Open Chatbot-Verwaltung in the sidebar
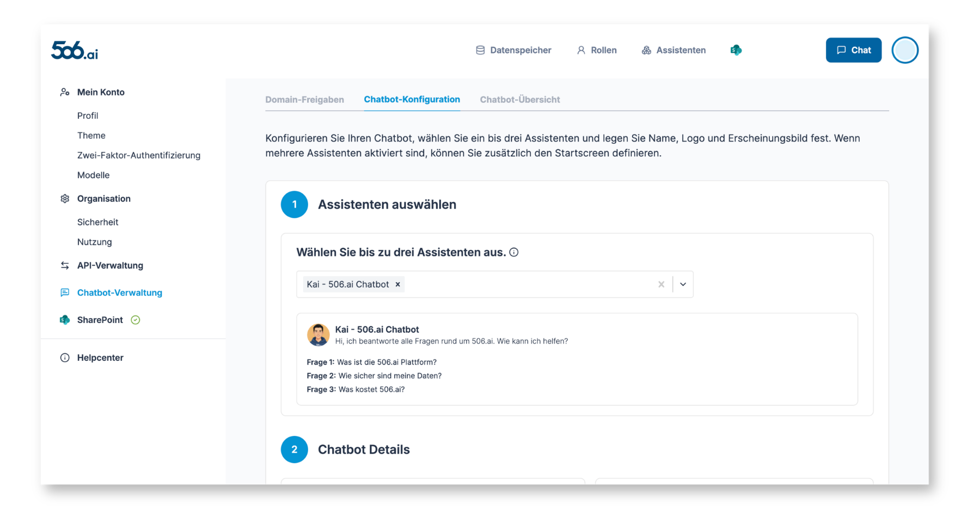 120,293
